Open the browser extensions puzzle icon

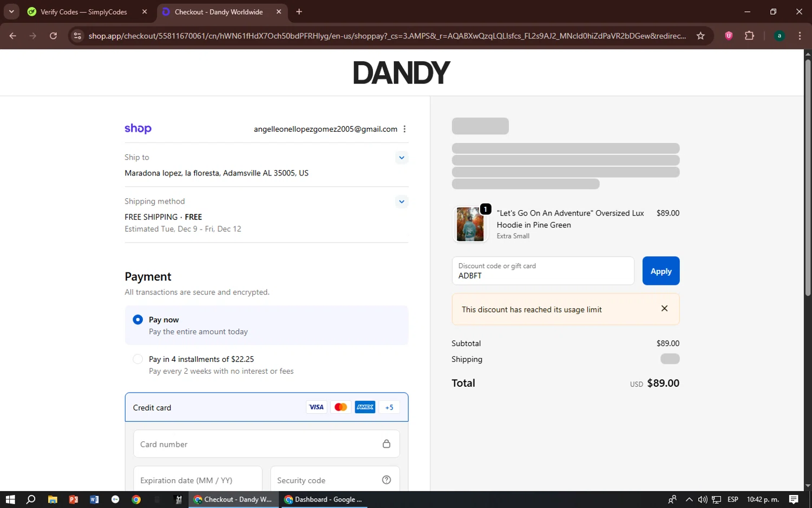click(x=749, y=36)
